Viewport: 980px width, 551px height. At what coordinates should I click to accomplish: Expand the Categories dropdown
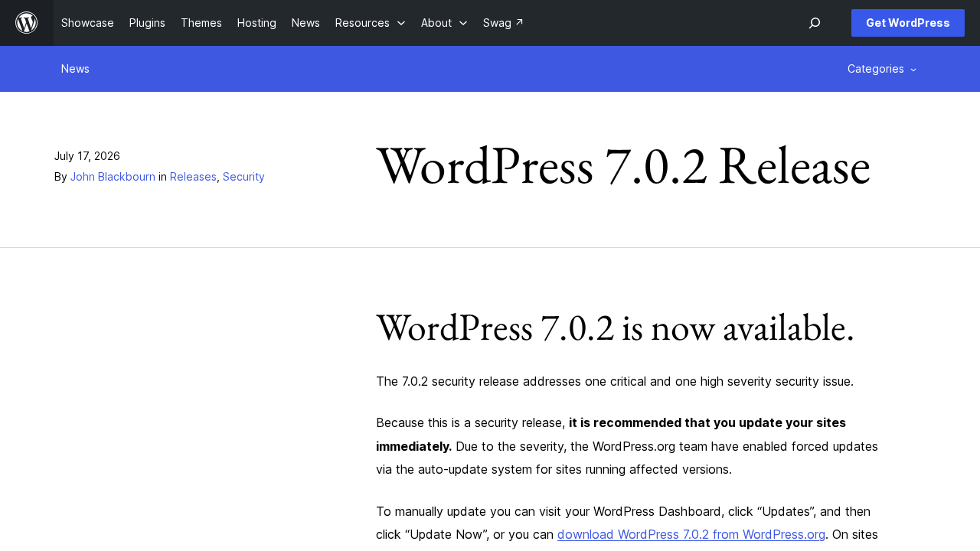tap(882, 69)
